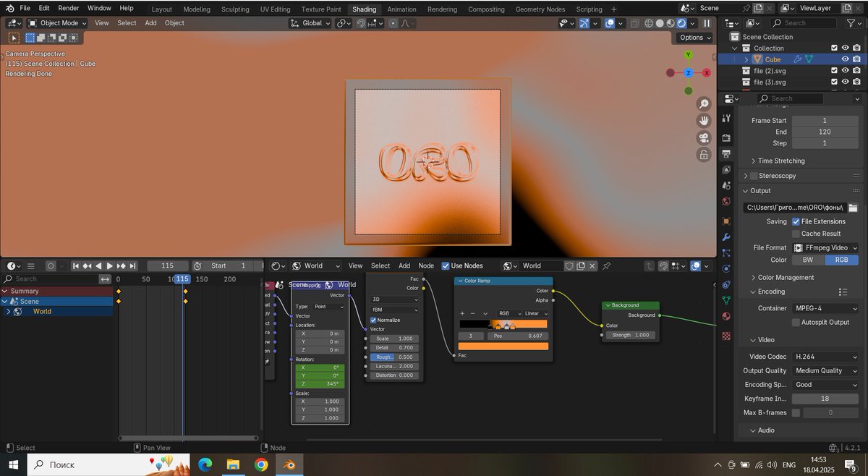Image resolution: width=868 pixels, height=476 pixels.
Task: Open the Object Data properties tab (green triangle)
Action: tap(726, 299)
